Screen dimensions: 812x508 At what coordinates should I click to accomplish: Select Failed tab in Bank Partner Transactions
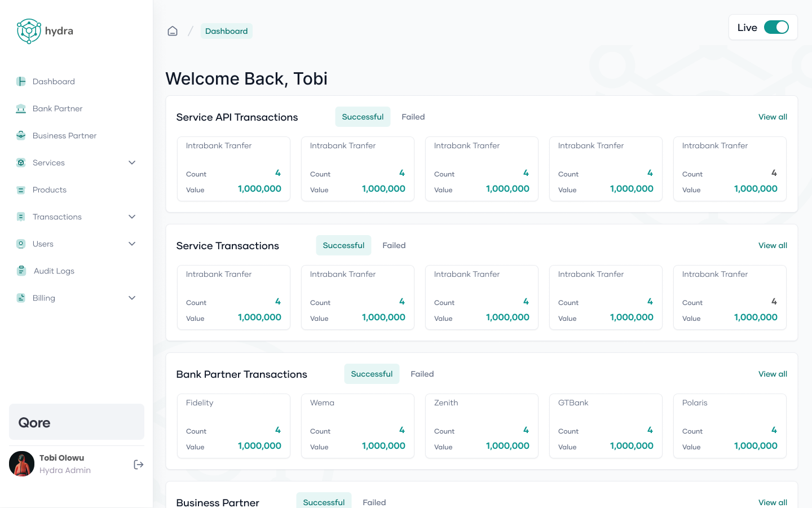422,374
